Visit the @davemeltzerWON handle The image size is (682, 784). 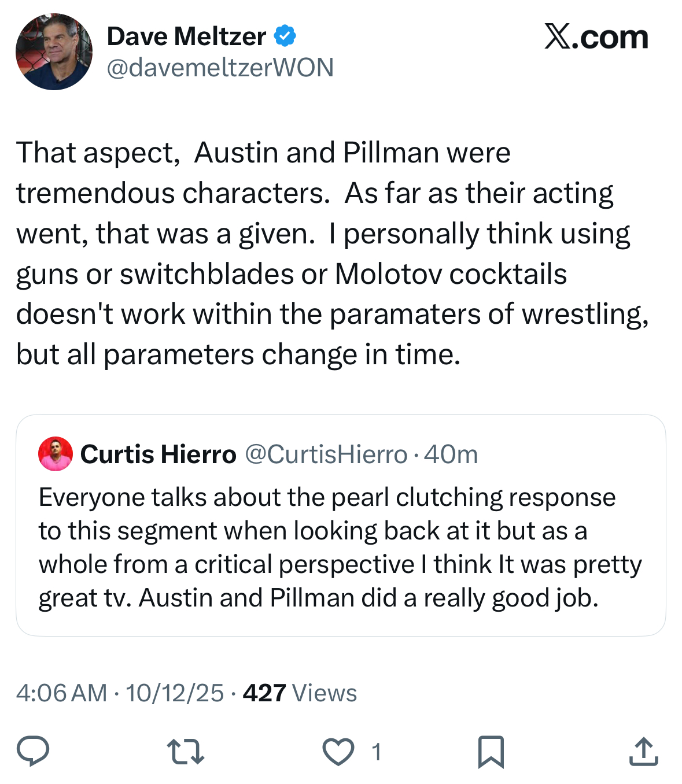pyautogui.click(x=220, y=68)
